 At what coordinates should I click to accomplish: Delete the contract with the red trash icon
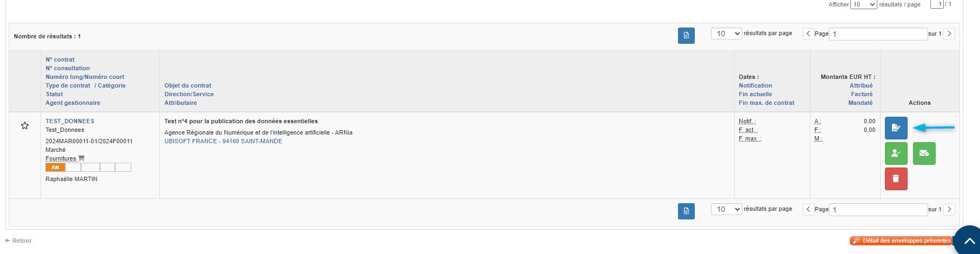[x=896, y=179]
